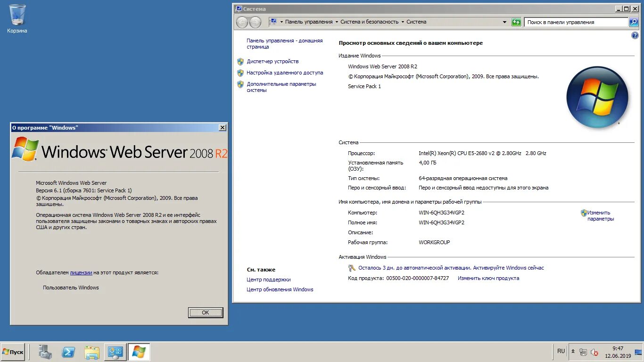Go back in the System window

[242, 22]
